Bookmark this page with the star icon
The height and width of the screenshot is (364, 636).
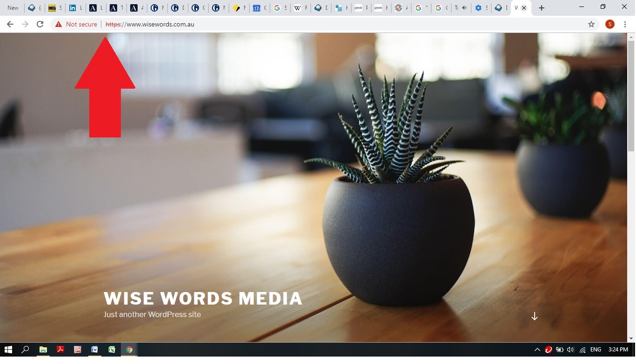(x=591, y=24)
